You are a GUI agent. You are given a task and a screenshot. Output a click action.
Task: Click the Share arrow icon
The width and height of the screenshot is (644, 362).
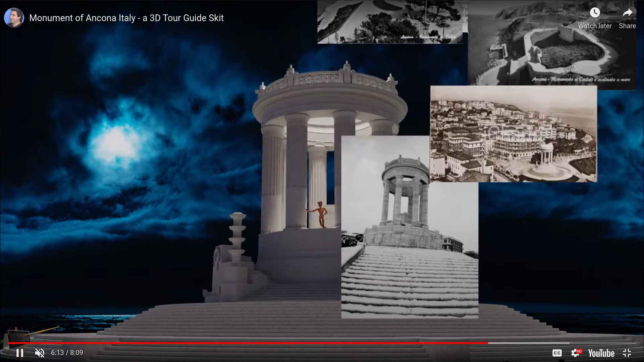(x=627, y=13)
